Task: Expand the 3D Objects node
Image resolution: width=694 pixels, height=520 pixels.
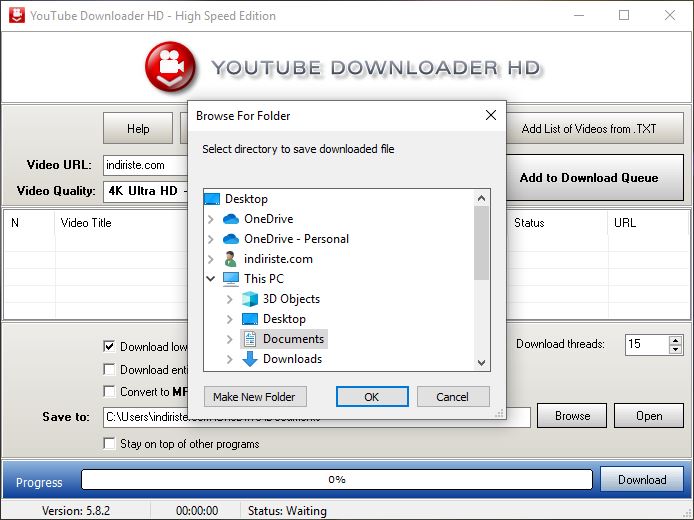Action: tap(229, 299)
